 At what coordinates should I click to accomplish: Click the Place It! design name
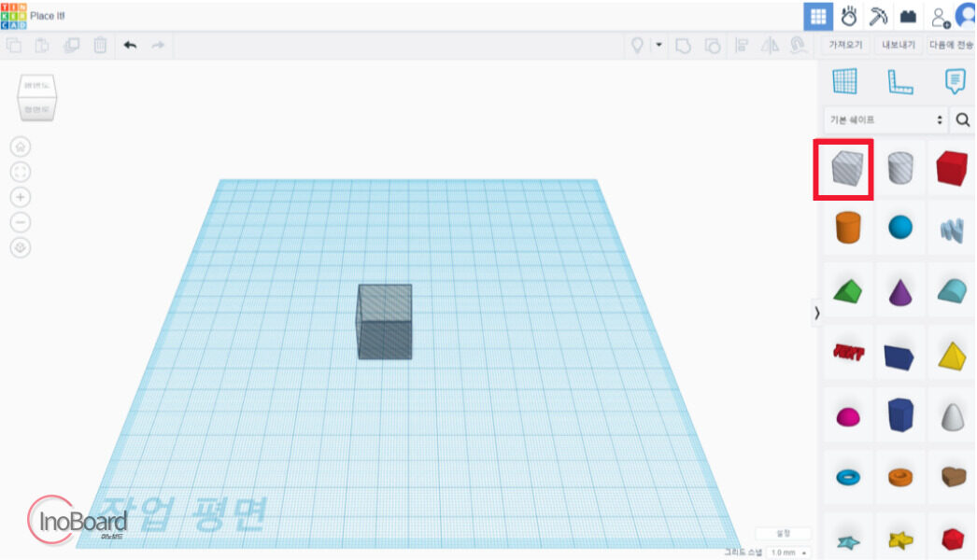tap(48, 16)
